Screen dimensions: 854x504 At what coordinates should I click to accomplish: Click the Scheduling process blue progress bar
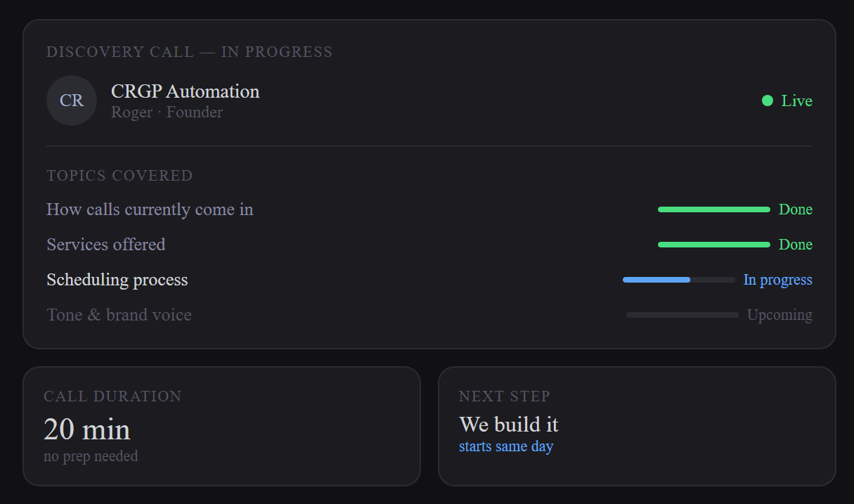point(679,280)
